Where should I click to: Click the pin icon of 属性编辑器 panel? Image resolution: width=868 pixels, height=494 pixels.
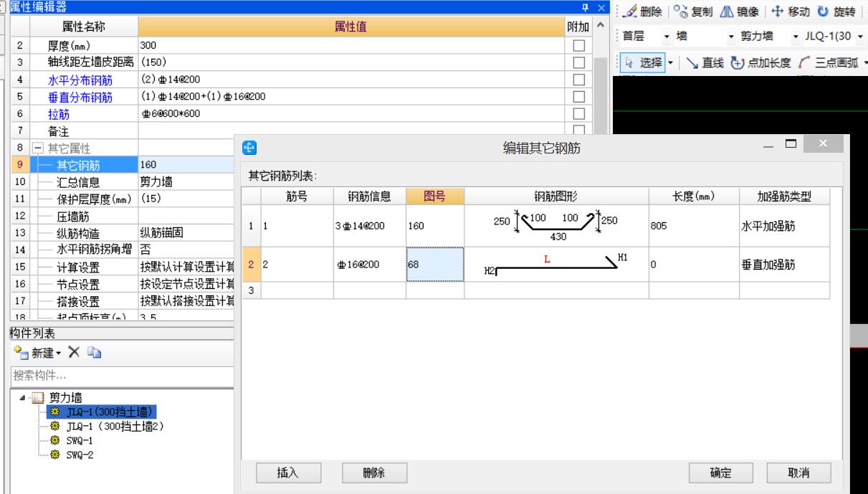[x=586, y=6]
